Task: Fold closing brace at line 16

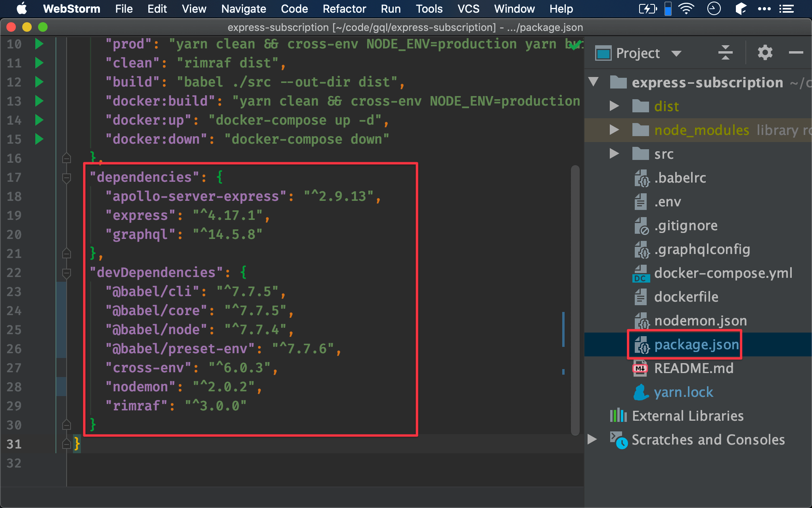Action: coord(67,158)
